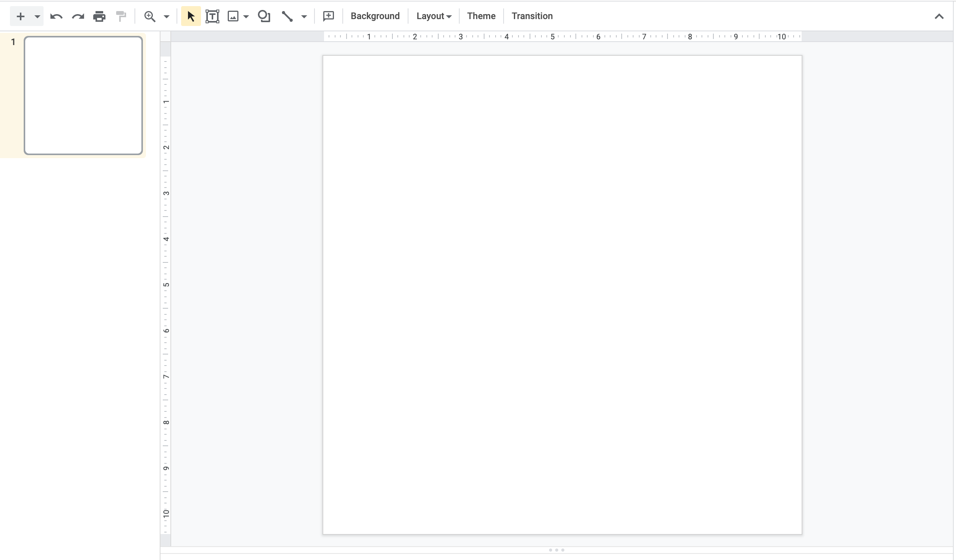The height and width of the screenshot is (560, 956).
Task: Click the new slide plus icon
Action: (21, 16)
